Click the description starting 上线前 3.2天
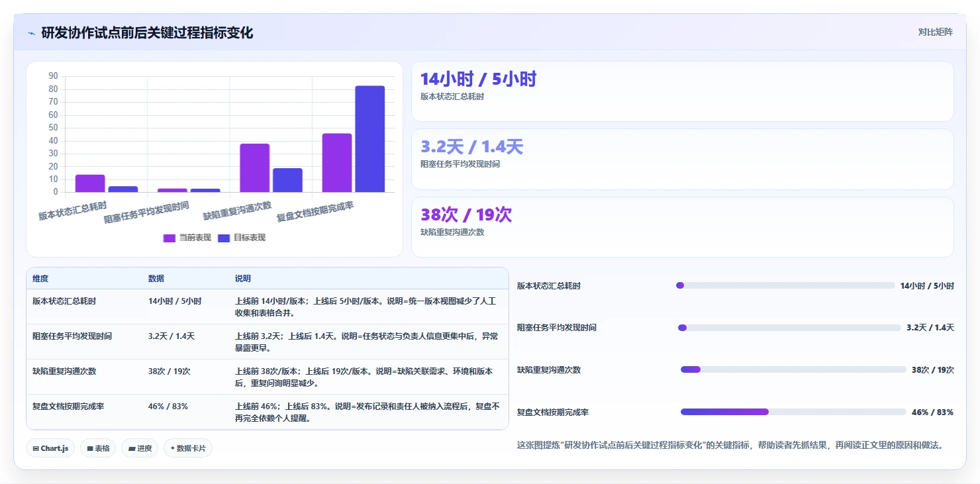The image size is (980, 484). point(367,342)
